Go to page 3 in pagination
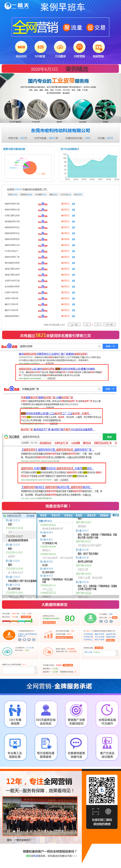 [x=98, y=325]
